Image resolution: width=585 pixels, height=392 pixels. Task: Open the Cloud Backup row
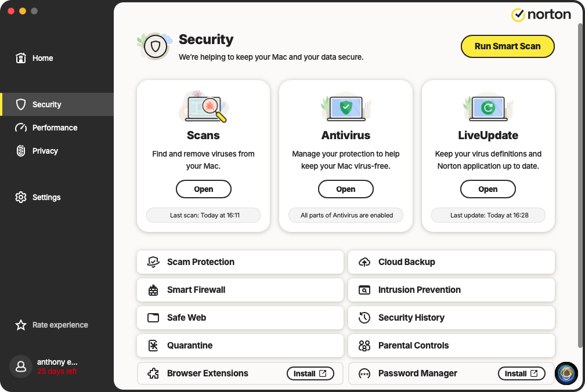[x=452, y=262]
